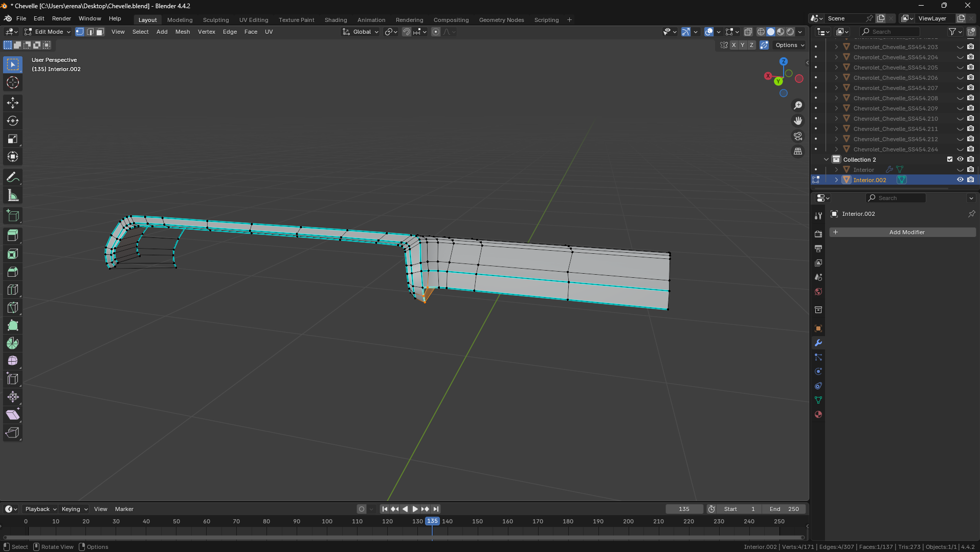Expand Chevrolet_Chevelle_SS454.203 in outliner
This screenshot has width=980, height=552.
tap(836, 47)
